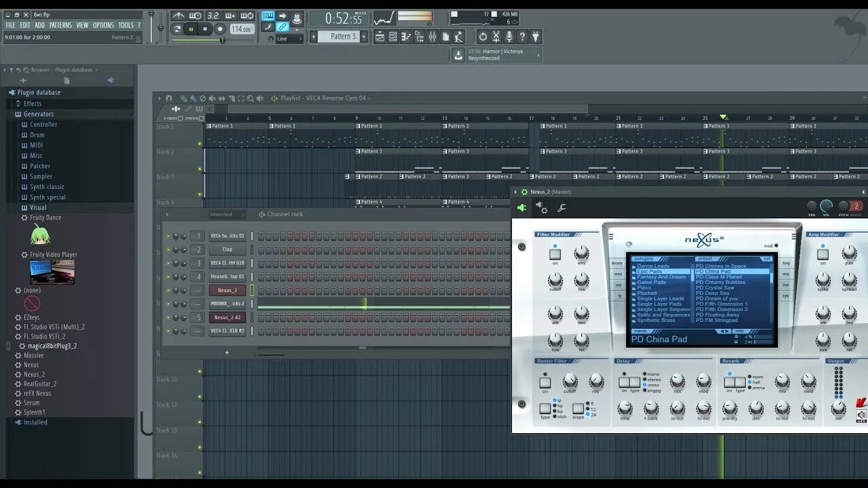Enable the metronome icon

tap(178, 16)
